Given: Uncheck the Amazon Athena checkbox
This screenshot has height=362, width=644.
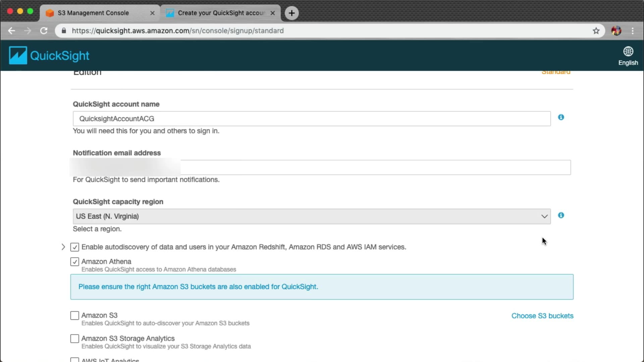Looking at the screenshot, I should click(x=74, y=262).
